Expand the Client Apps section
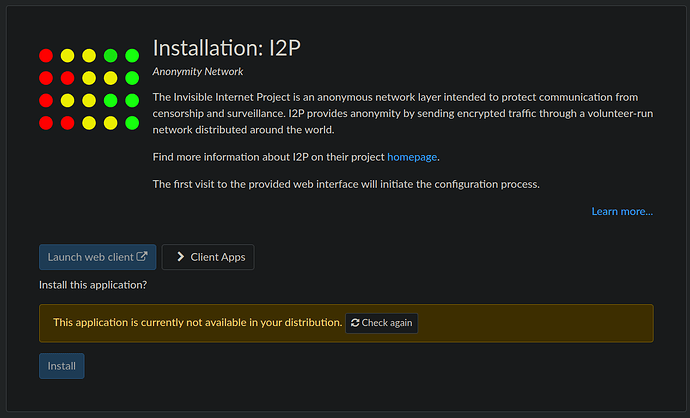The width and height of the screenshot is (690, 418). pyautogui.click(x=208, y=257)
